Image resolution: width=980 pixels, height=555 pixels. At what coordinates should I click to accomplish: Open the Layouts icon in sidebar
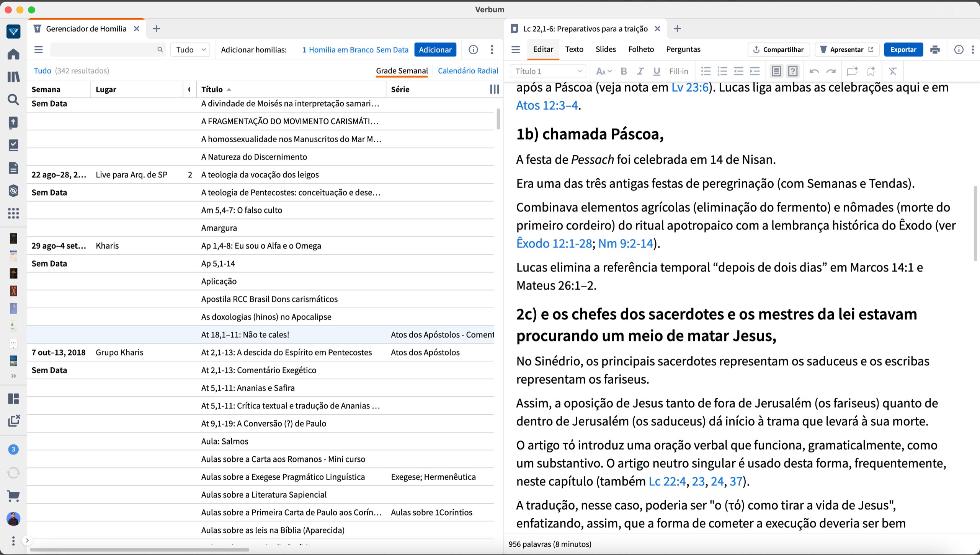(x=13, y=399)
